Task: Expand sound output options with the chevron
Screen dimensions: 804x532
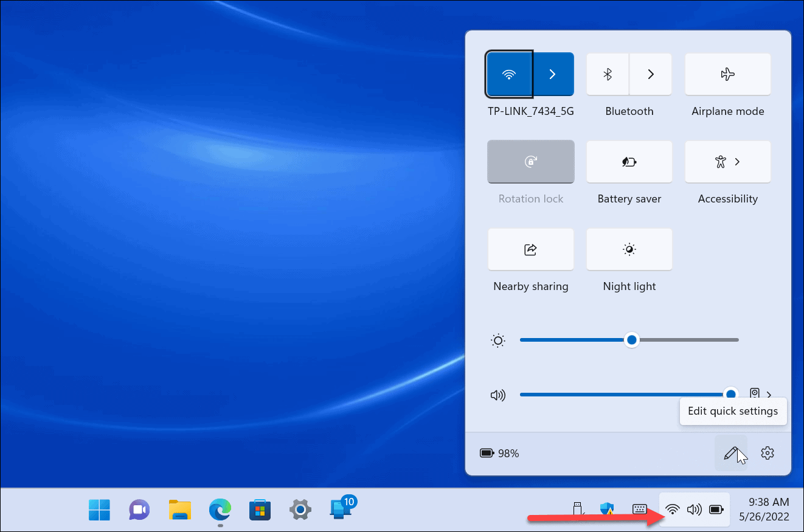Action: click(x=769, y=395)
